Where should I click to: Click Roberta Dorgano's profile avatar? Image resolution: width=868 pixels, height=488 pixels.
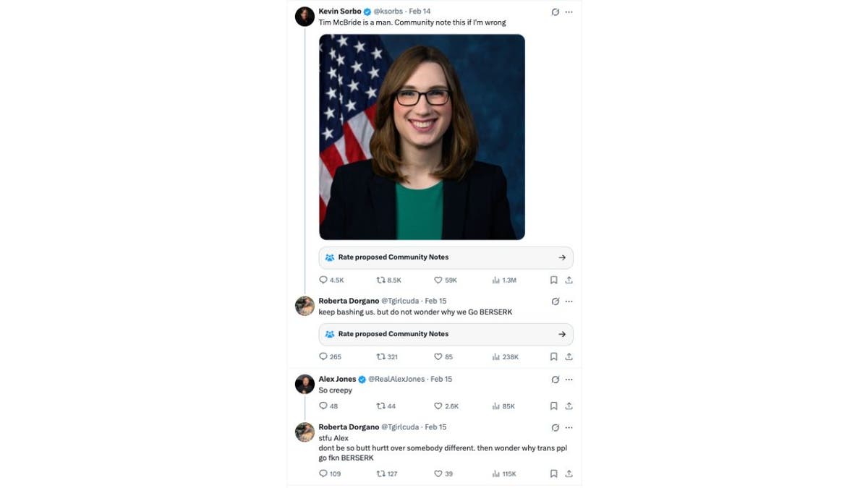tap(305, 306)
